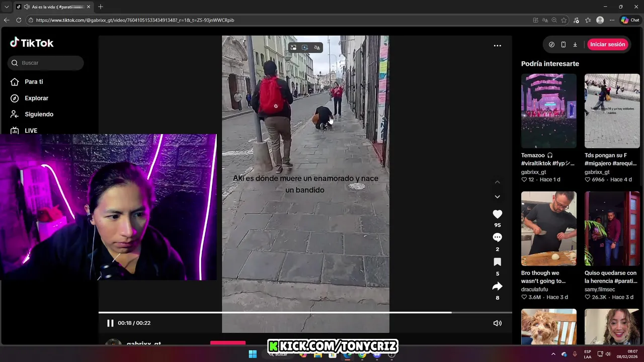Image resolution: width=644 pixels, height=362 pixels.
Task: Click the Iniciar sesión button
Action: pos(607,44)
